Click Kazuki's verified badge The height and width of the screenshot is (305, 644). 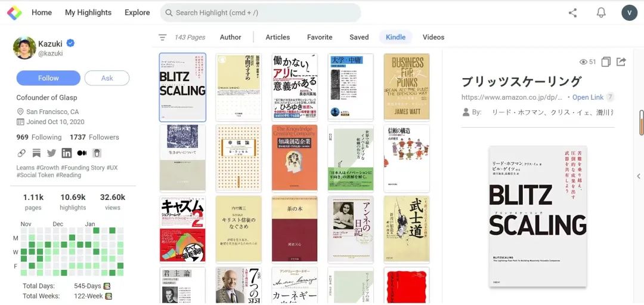pyautogui.click(x=70, y=43)
